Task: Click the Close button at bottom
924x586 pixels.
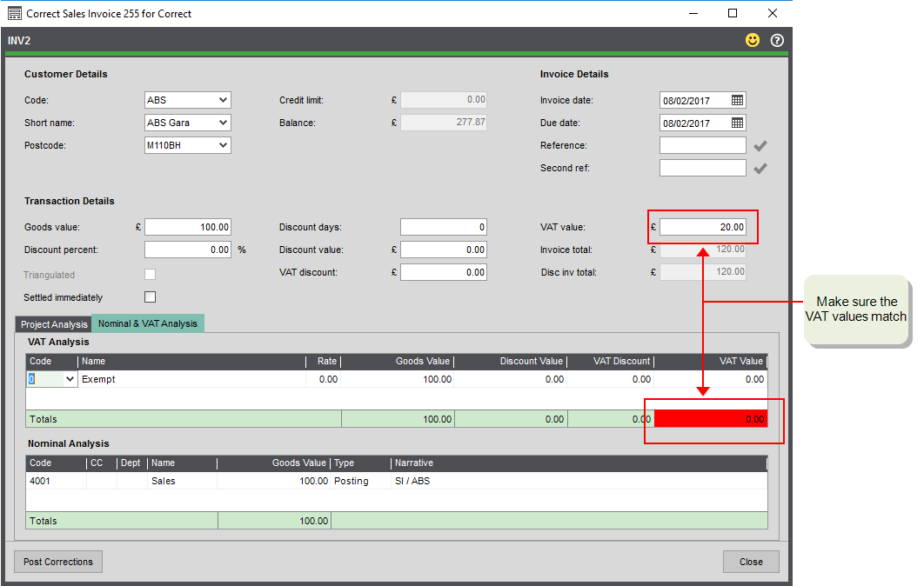Action: coord(750,562)
